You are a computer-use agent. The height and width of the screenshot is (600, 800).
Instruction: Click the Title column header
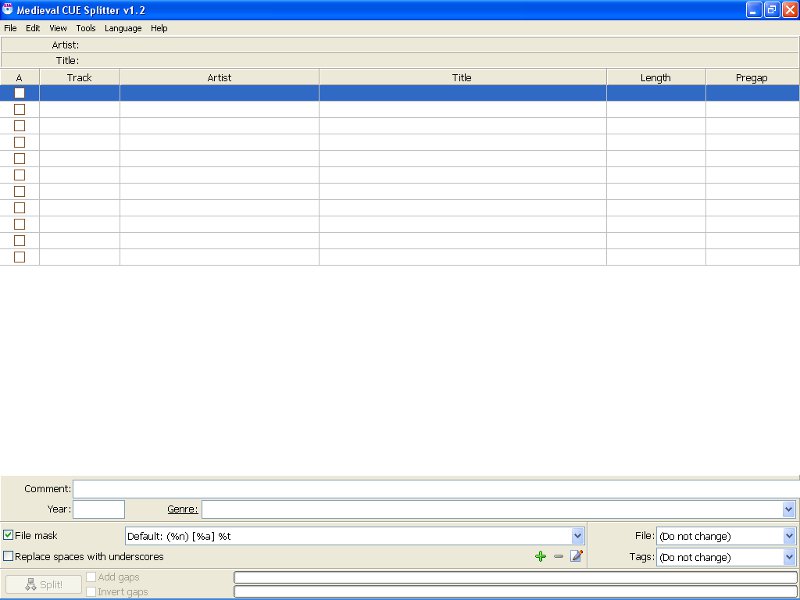pos(462,77)
